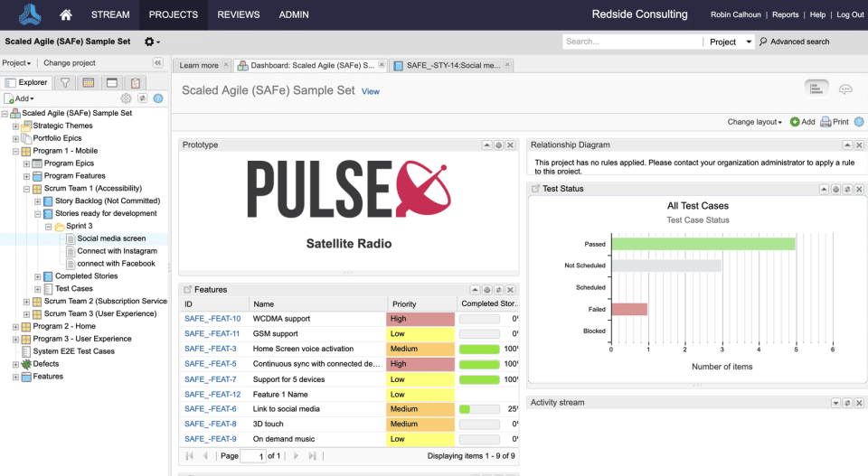Collapse the Program 1 - Mobile node
The image size is (868, 476).
15,152
